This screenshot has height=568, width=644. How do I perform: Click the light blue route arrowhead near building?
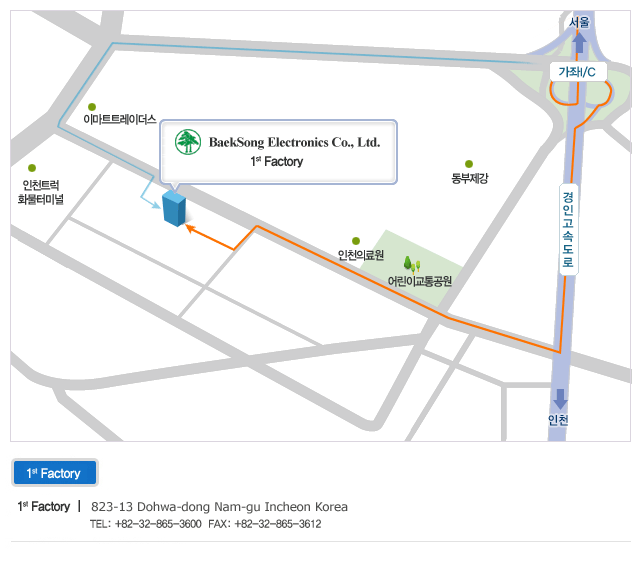click(156, 205)
